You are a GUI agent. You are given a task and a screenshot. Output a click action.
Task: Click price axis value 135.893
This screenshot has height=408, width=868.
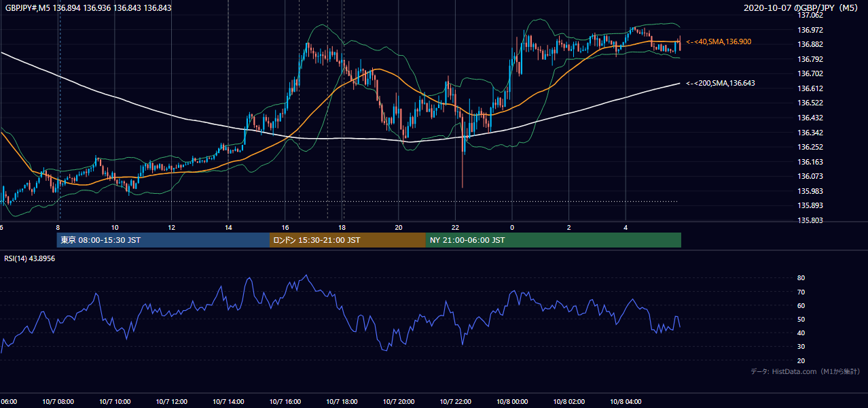point(810,205)
